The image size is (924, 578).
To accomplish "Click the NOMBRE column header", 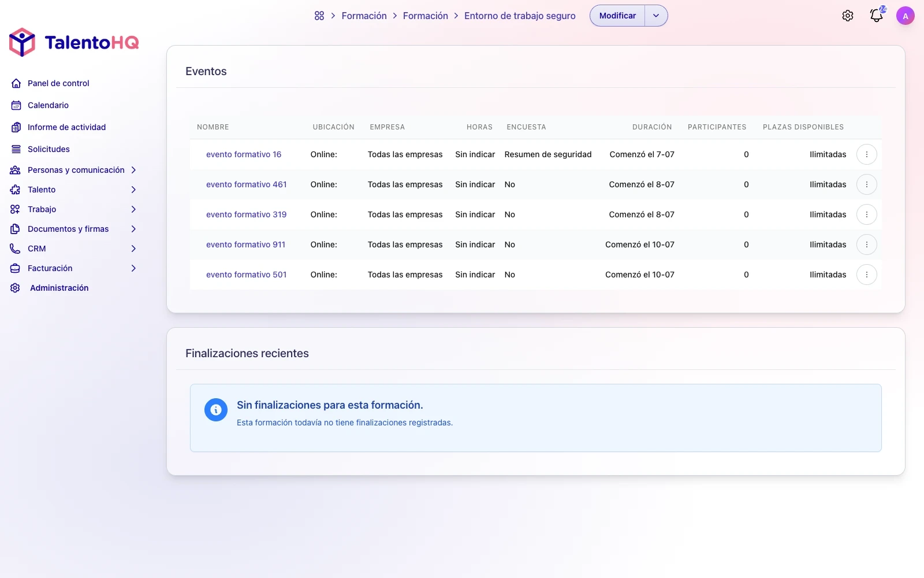I will tap(213, 127).
